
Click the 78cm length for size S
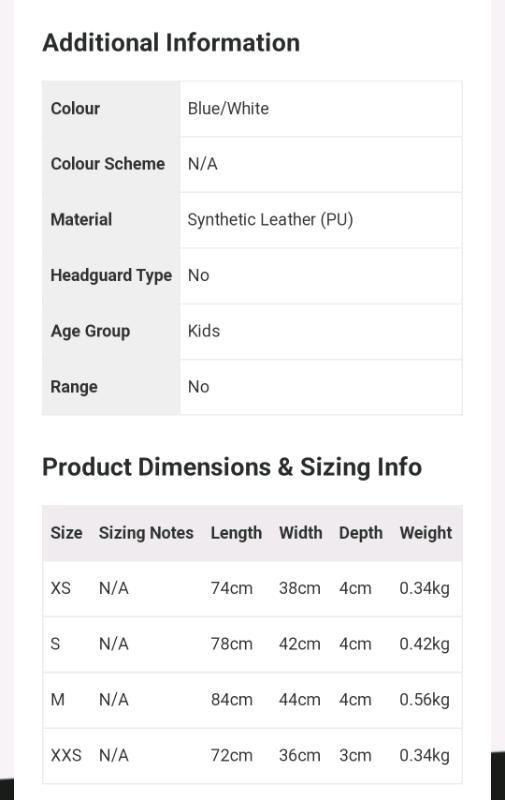pos(232,644)
